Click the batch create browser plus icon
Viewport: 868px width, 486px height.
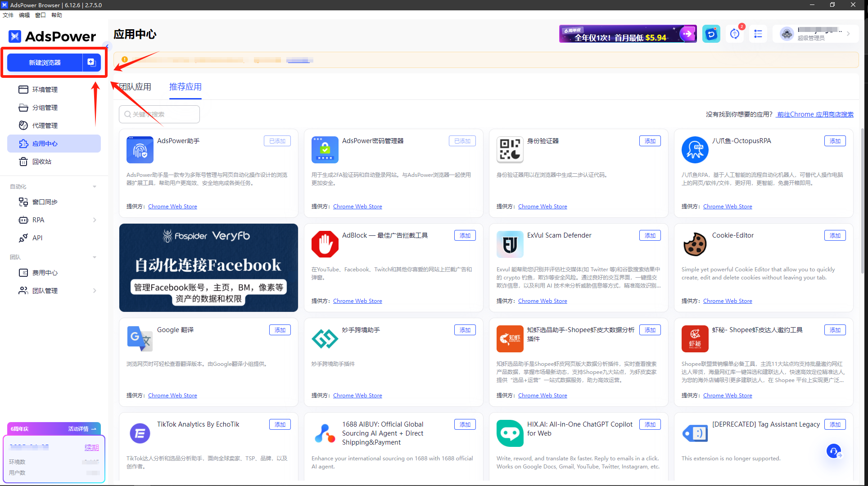(91, 62)
